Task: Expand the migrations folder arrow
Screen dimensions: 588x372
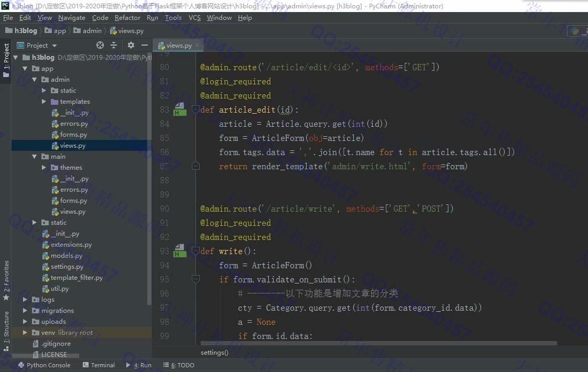Action: click(x=25, y=311)
